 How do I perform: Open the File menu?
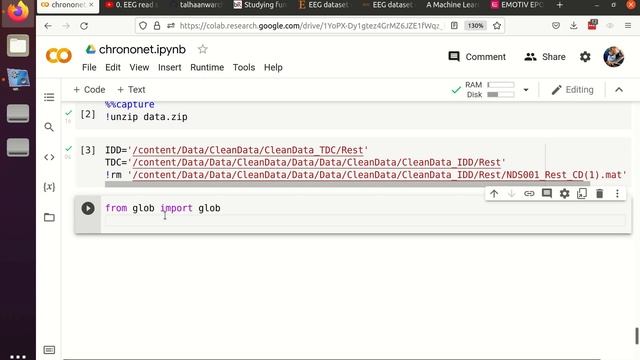89,67
